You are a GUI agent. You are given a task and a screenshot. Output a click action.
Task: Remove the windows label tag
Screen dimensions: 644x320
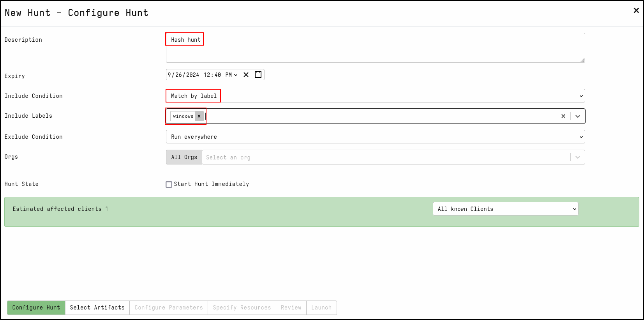tap(199, 116)
